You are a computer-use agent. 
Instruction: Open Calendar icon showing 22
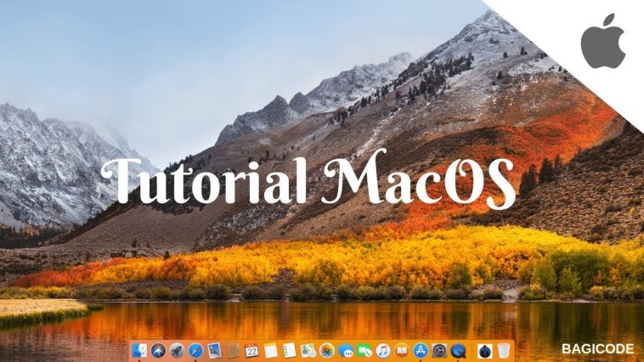pos(251,351)
